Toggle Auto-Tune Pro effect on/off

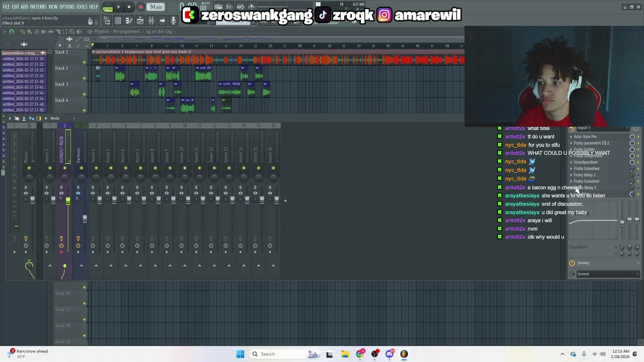(638, 137)
